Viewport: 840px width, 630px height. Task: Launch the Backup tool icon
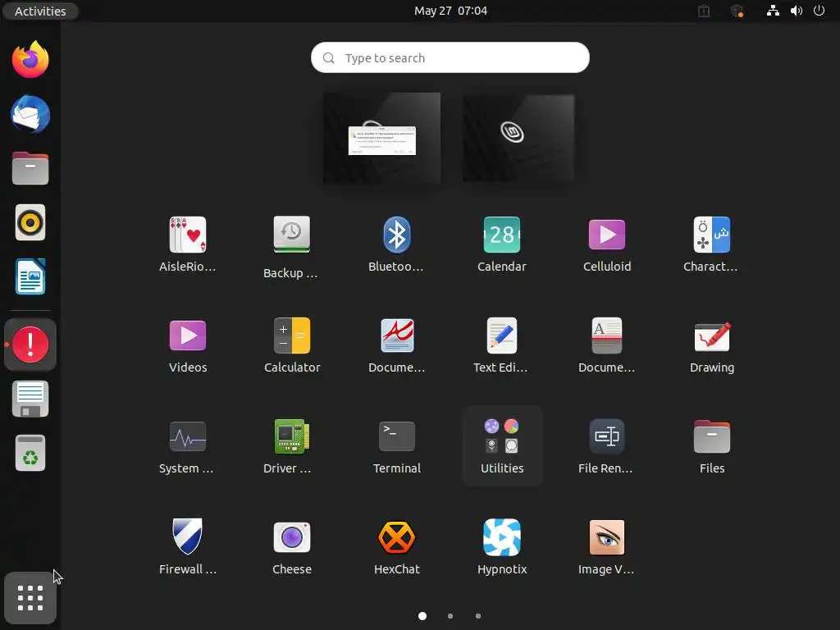291,247
